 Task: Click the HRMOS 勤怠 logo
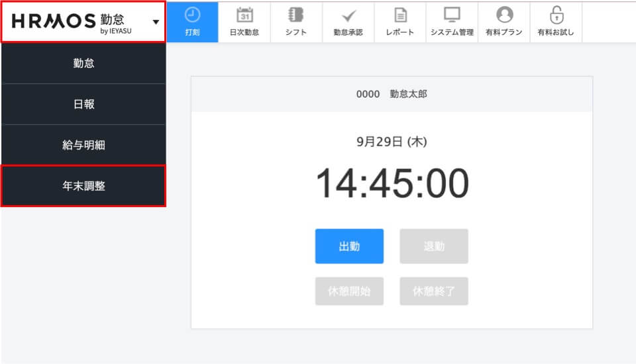click(x=72, y=22)
